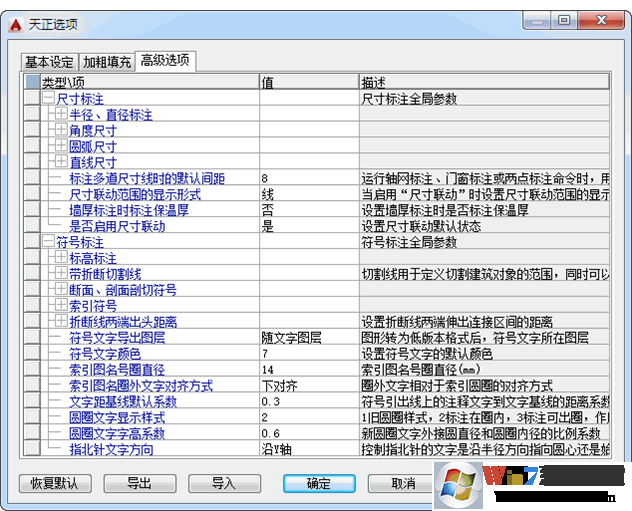
Task: Expand the 角度尺寸 node
Action: (61, 130)
